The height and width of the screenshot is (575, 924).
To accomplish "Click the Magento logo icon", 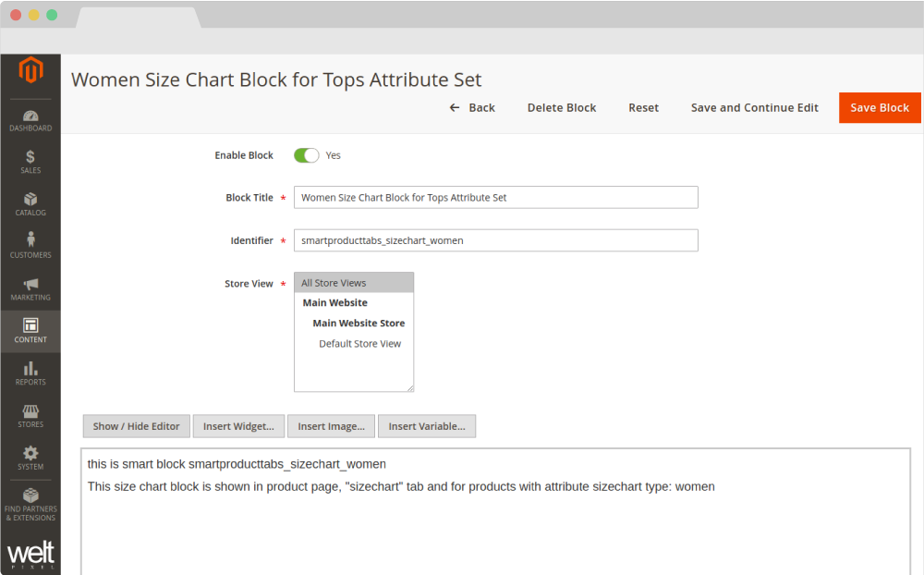I will (30, 71).
